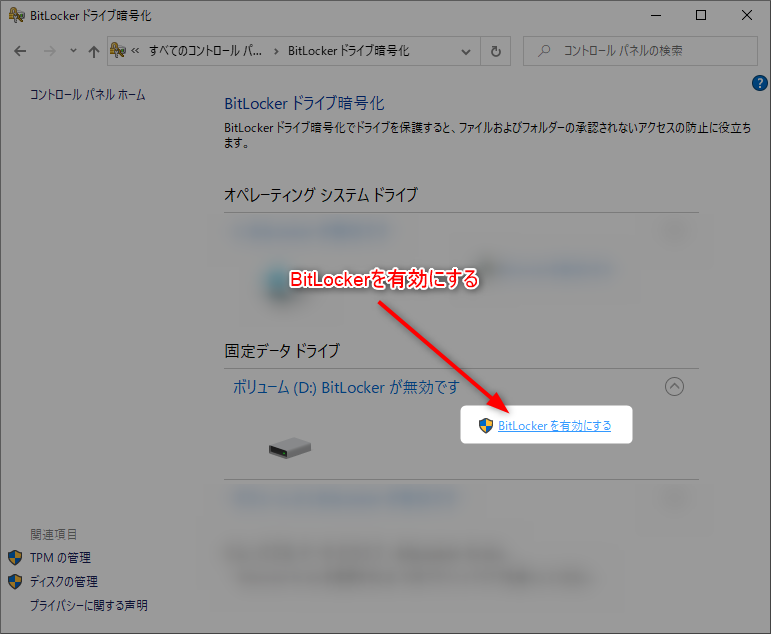The width and height of the screenshot is (771, 634).
Task: Focus the コントロール パネルの検索 search box
Action: (640, 51)
